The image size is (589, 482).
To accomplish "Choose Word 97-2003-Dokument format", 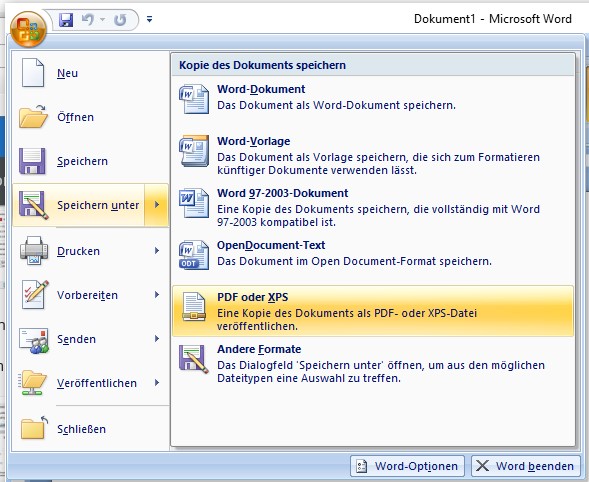I will click(x=373, y=207).
